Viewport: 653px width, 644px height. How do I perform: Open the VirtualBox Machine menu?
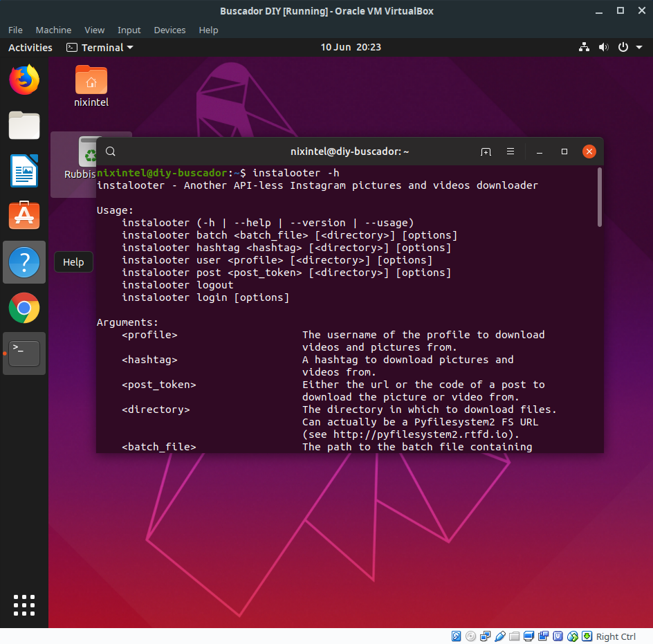53,30
